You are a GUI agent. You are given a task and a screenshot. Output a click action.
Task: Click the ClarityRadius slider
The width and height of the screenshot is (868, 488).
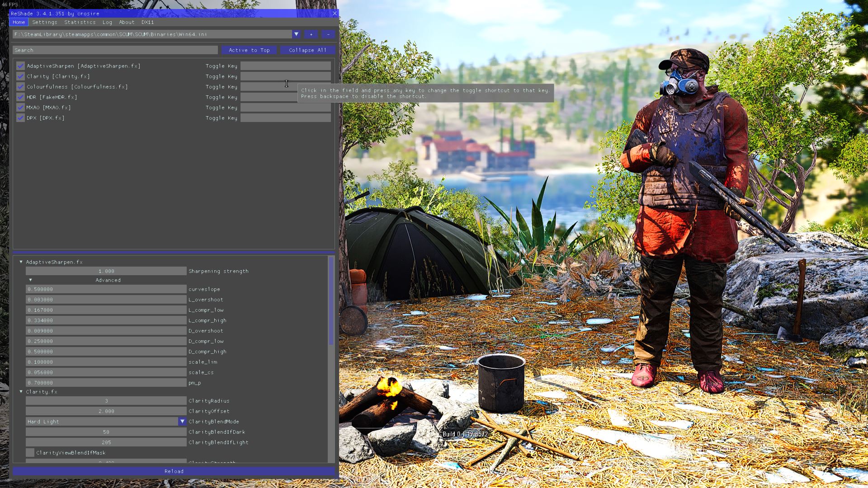click(x=106, y=401)
